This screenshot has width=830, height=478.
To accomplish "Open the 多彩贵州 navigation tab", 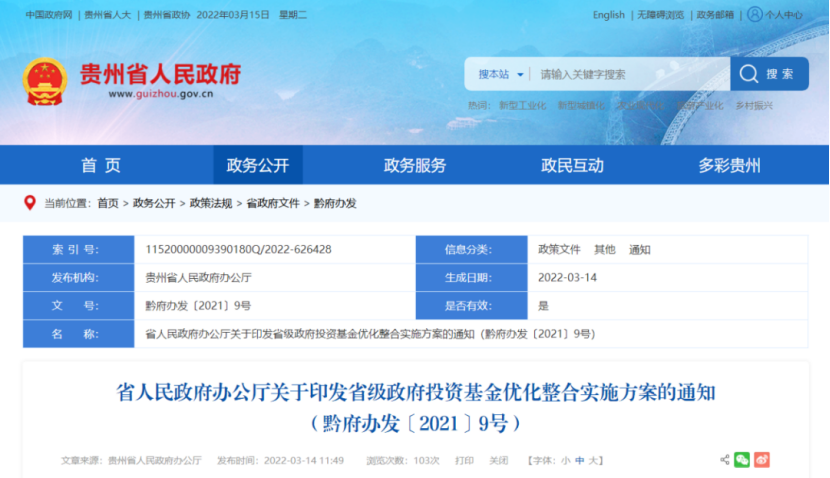I will 729,165.
